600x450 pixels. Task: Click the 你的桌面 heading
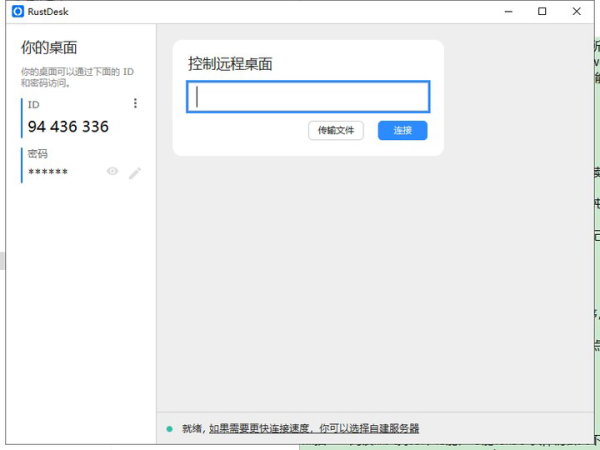tap(49, 48)
